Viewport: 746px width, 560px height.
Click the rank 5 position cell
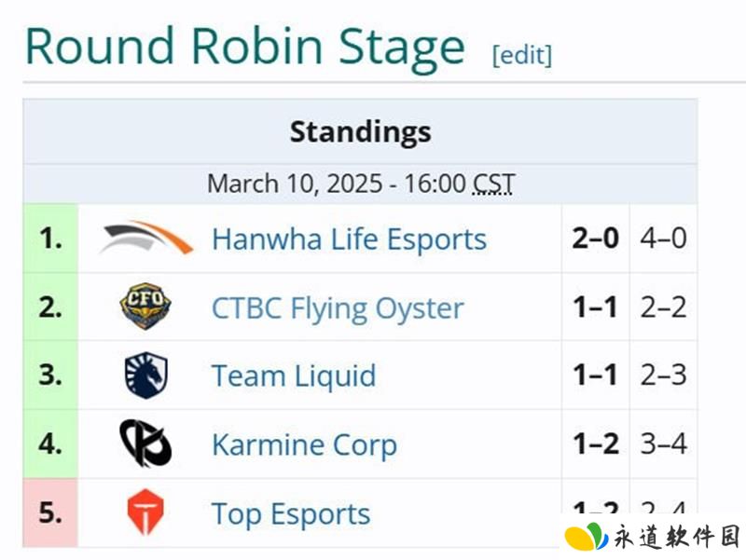(x=50, y=512)
